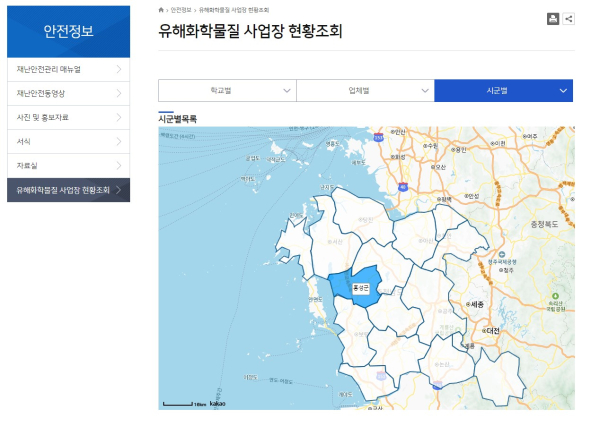
Task: Click the arrow icon beside 서식
Action: [119, 142]
